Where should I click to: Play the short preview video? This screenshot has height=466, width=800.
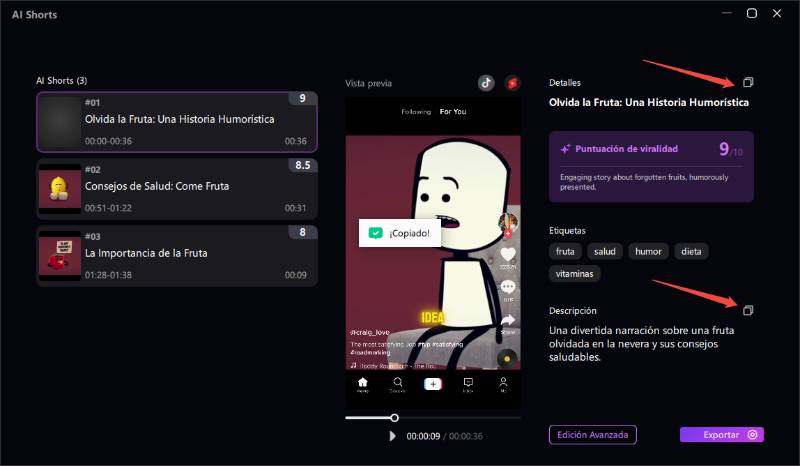393,436
